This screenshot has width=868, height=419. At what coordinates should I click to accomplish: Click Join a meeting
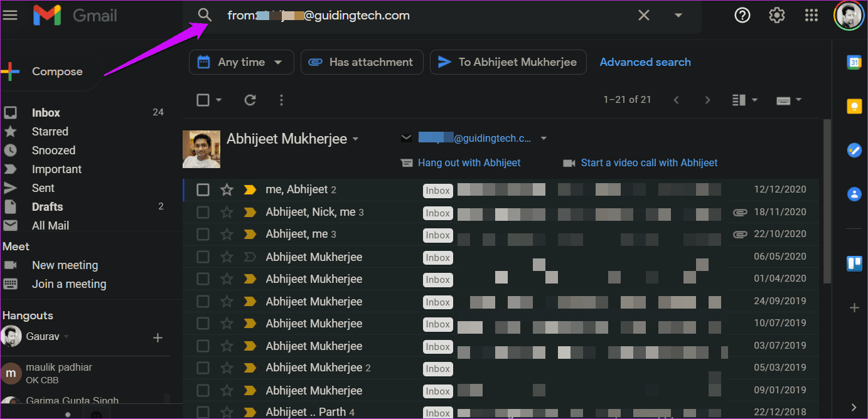click(x=69, y=284)
